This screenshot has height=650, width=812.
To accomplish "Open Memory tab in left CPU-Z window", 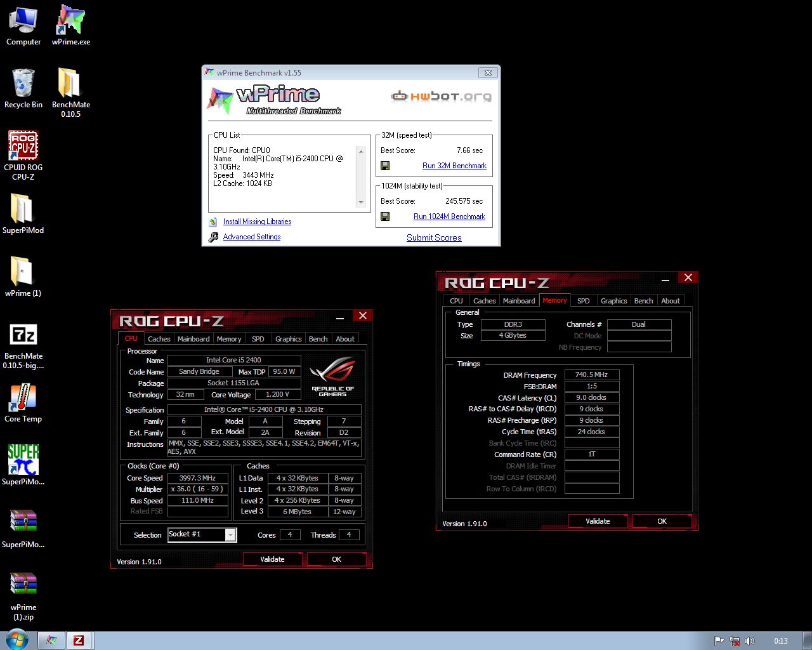I will tap(229, 339).
